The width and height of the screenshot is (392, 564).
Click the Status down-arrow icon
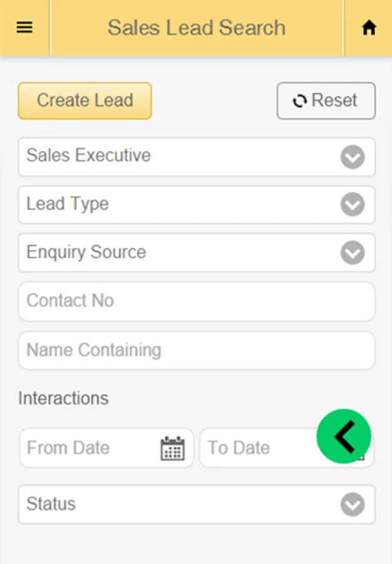pyautogui.click(x=353, y=504)
